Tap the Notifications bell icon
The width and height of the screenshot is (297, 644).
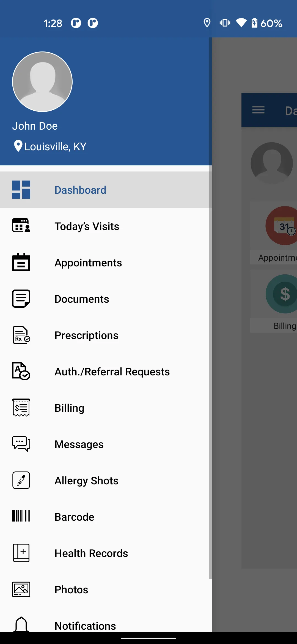21,624
